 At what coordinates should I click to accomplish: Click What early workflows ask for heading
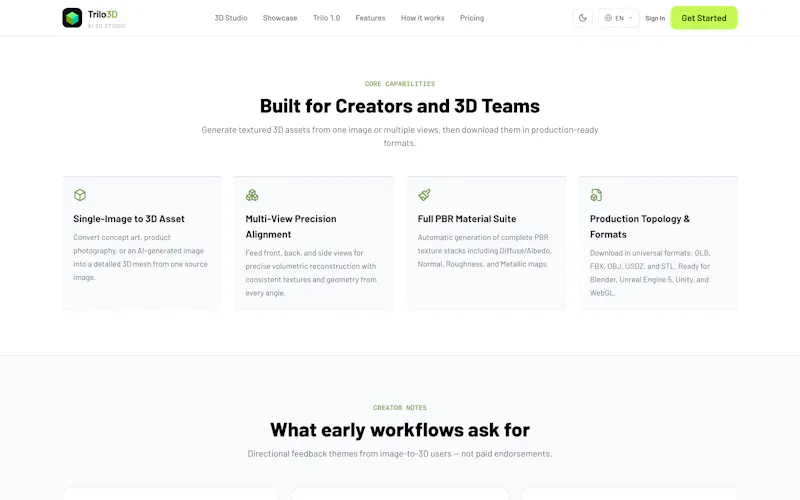point(400,430)
